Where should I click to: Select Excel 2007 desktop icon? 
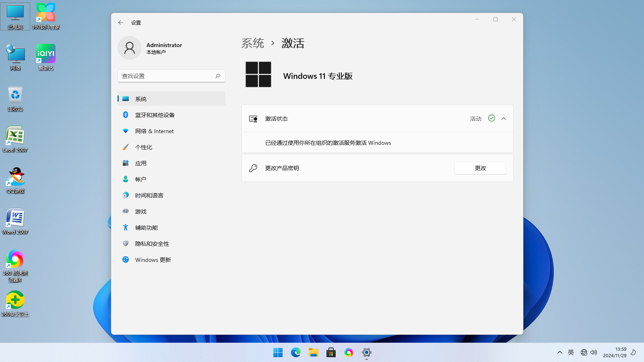[15, 140]
